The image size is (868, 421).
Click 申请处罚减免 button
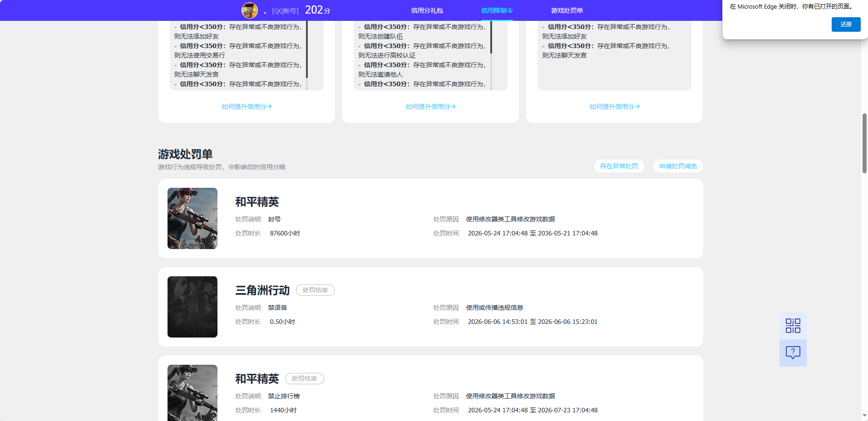coord(678,166)
